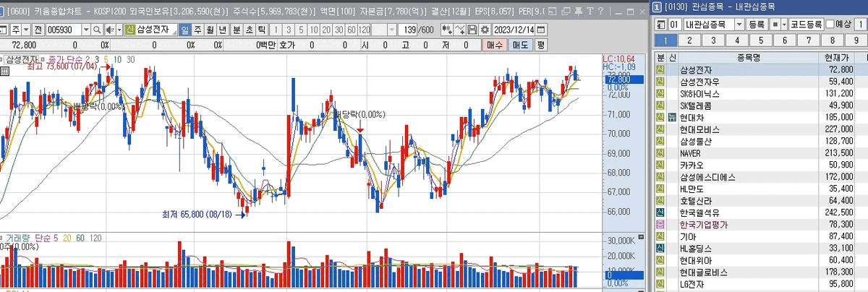Click the help question mark in chart title bar
The height and width of the screenshot is (292, 868).
(x=600, y=12)
